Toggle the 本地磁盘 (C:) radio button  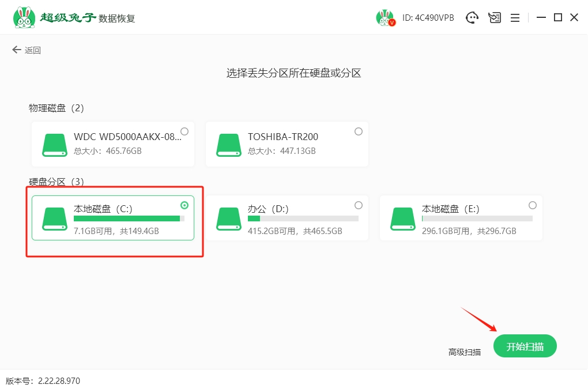[x=184, y=205]
